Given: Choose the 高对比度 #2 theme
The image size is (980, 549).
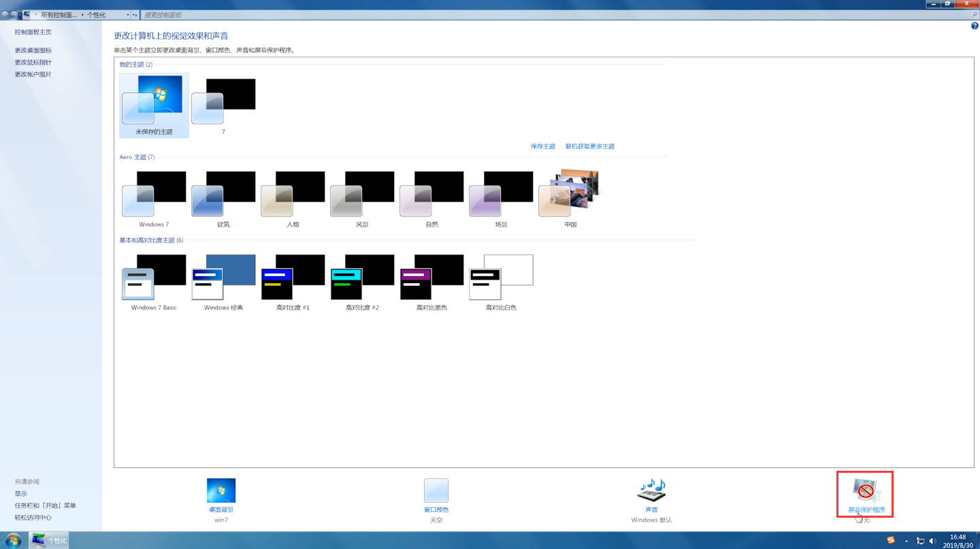Looking at the screenshot, I should (362, 282).
